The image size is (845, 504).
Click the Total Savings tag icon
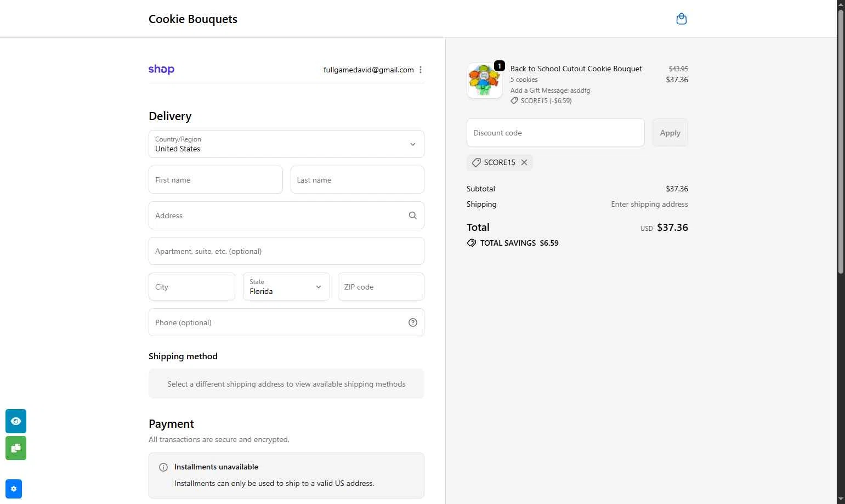pyautogui.click(x=472, y=243)
